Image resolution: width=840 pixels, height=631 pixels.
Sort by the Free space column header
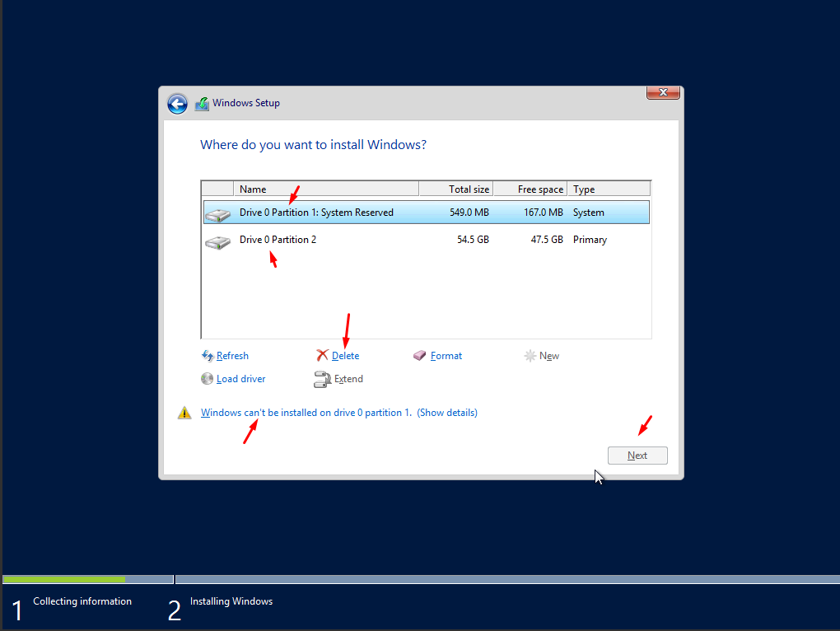tap(530, 189)
